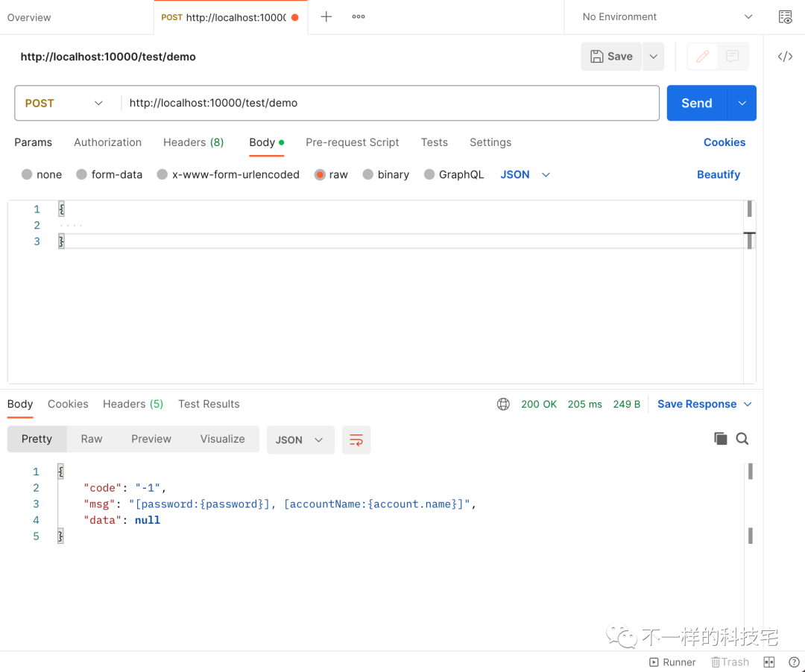Open the No Environment selector

[656, 16]
